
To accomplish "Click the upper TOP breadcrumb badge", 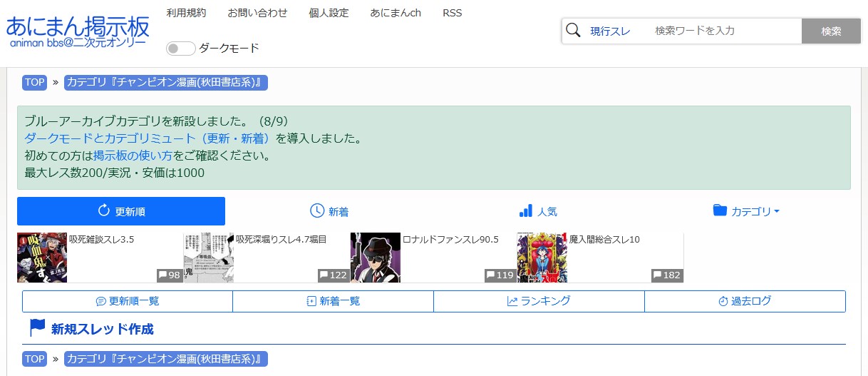I will (x=34, y=82).
